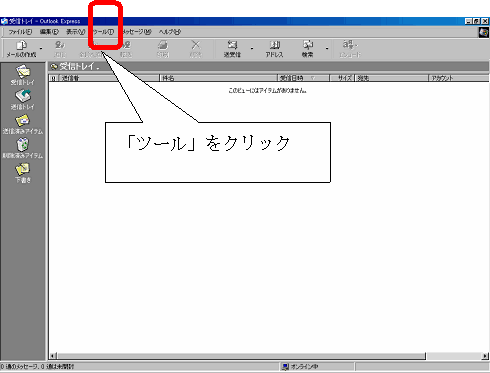Viewport: 490px width, 373px height.
Task: Open 削除済みアイテム (Deleted Items) in the sidebar
Action: tap(23, 149)
